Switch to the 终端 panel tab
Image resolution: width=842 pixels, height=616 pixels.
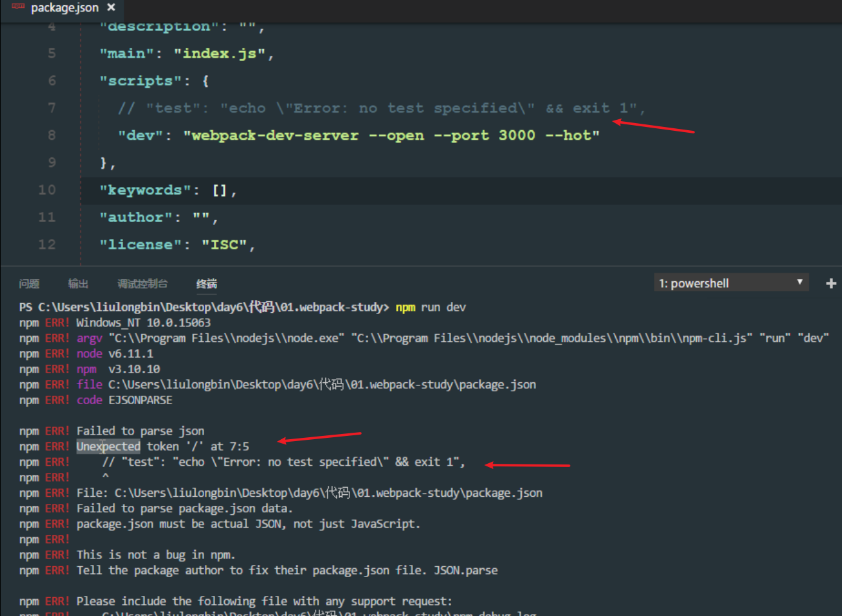pos(206,284)
